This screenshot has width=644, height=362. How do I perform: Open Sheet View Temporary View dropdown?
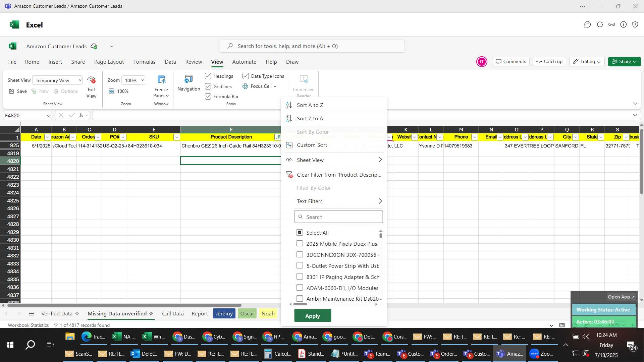(58, 80)
